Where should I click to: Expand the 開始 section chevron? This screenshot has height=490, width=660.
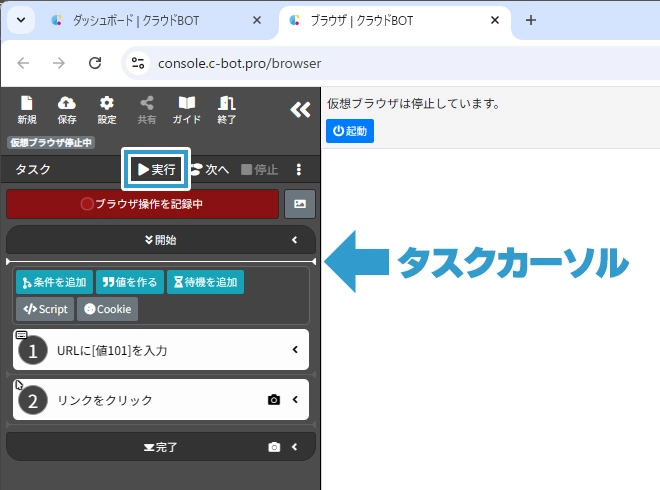click(x=295, y=240)
